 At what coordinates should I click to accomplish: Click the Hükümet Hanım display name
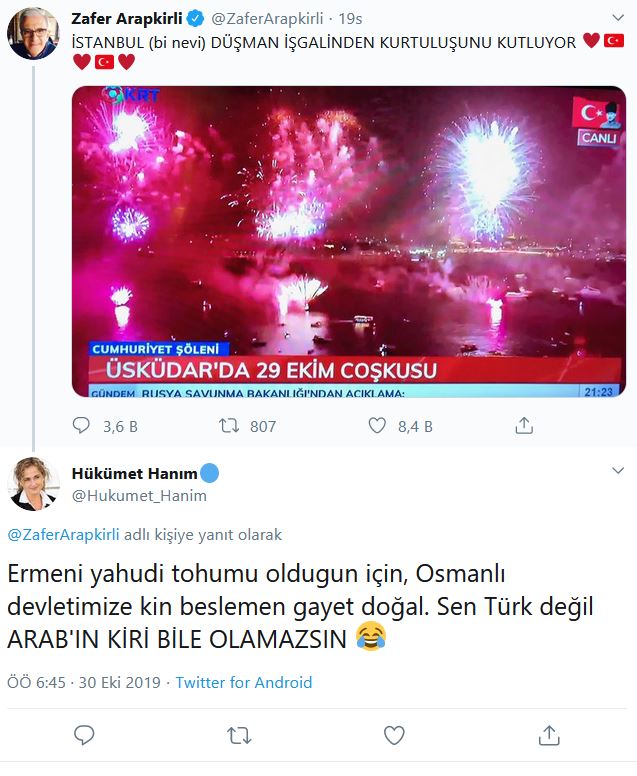[135, 474]
